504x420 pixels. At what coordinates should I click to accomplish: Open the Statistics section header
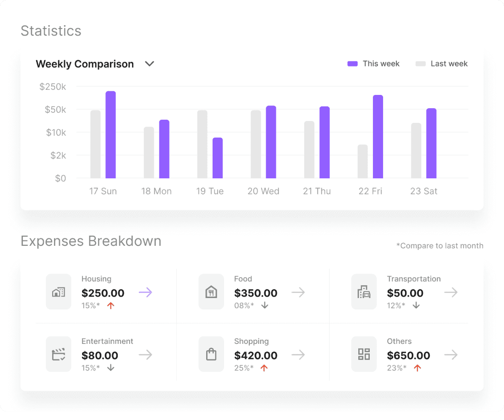(51, 31)
